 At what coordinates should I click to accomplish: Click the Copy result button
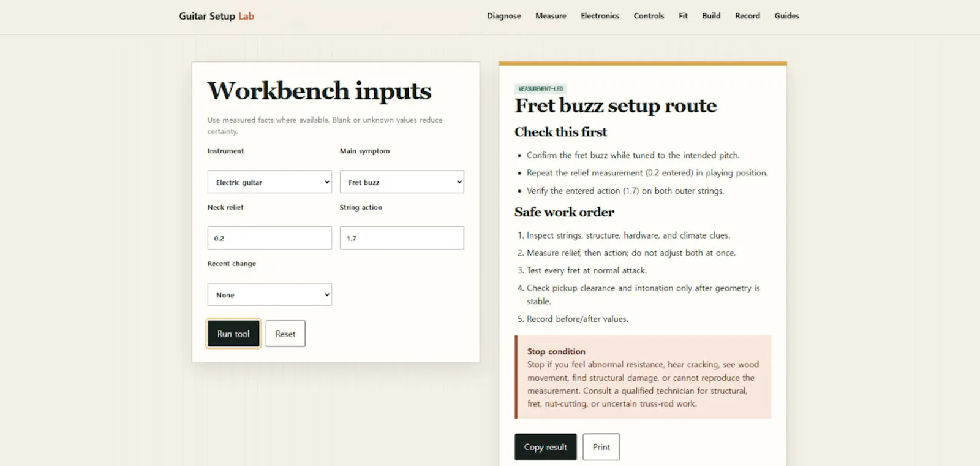pos(546,447)
